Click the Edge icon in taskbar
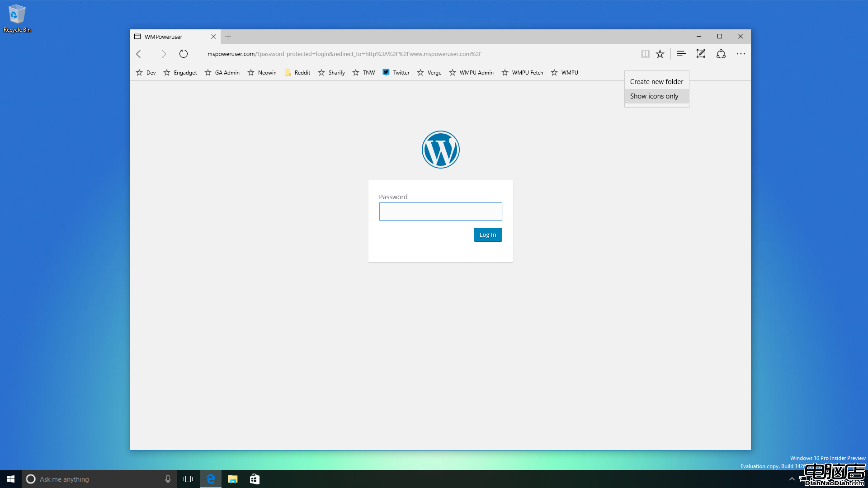 click(x=211, y=479)
